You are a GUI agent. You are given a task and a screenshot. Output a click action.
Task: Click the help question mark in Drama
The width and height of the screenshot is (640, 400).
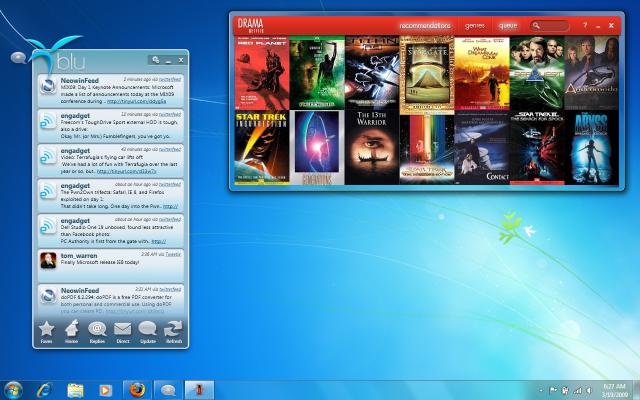[x=585, y=25]
